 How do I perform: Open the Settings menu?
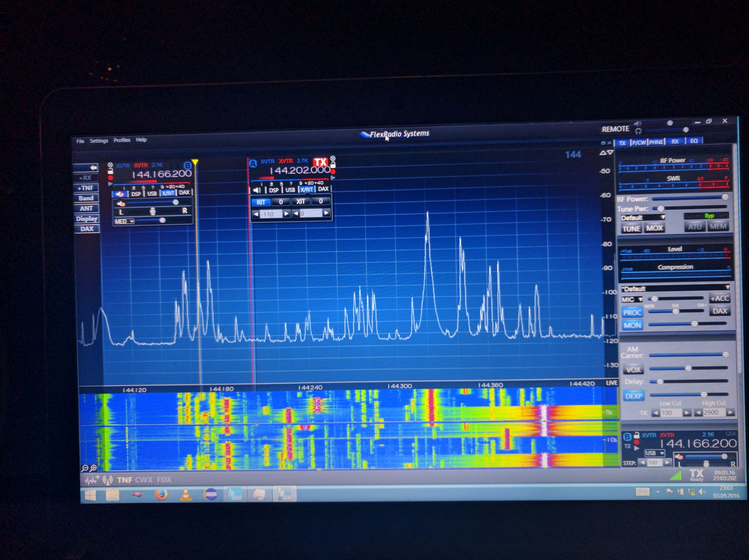(99, 141)
